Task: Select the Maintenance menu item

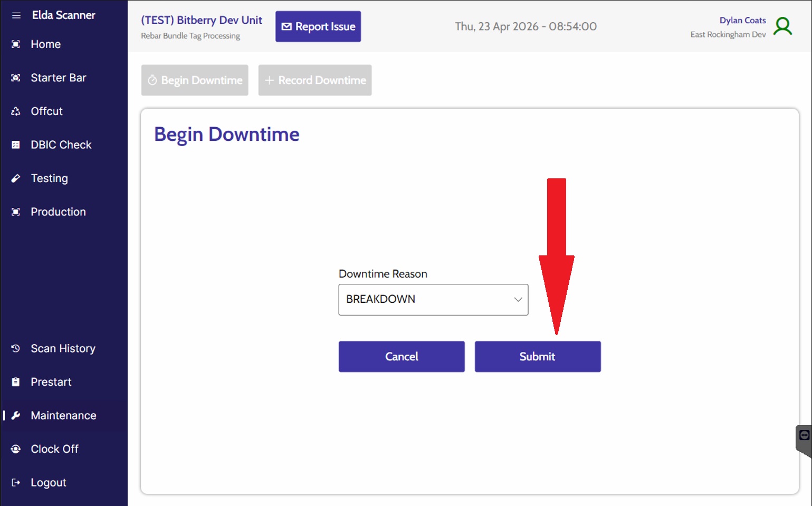Action: (x=64, y=415)
